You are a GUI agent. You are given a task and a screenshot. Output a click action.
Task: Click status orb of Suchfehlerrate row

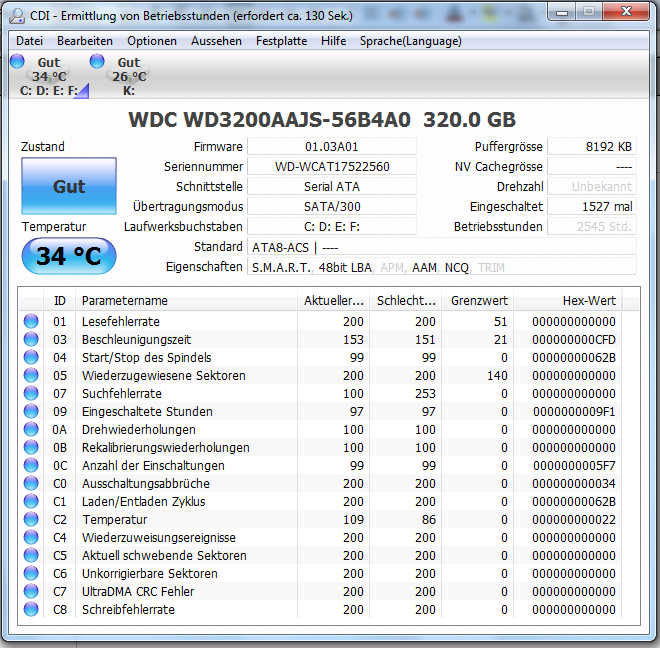31,393
